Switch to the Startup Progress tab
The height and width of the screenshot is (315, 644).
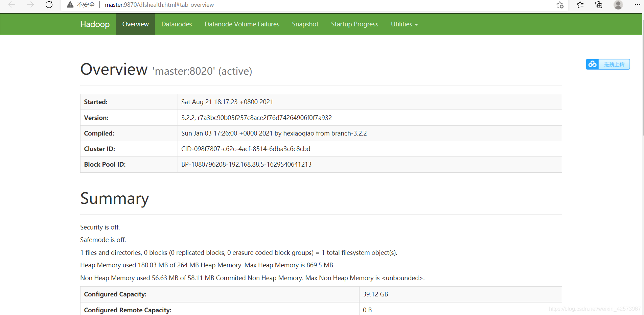(x=354, y=24)
